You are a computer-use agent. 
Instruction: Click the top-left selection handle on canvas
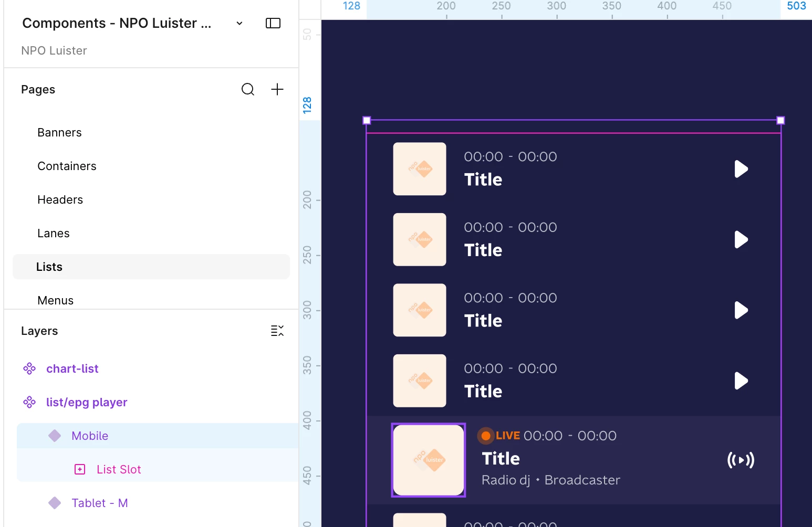click(367, 120)
